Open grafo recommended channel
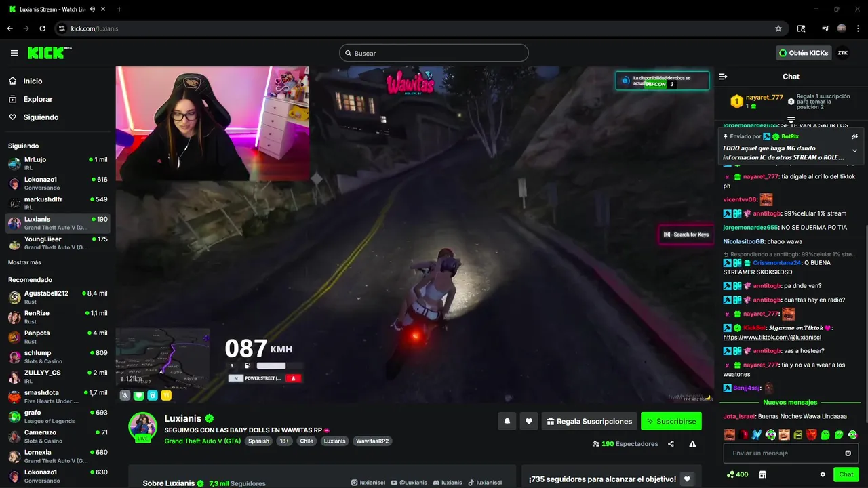Image resolution: width=868 pixels, height=488 pixels. (58, 416)
